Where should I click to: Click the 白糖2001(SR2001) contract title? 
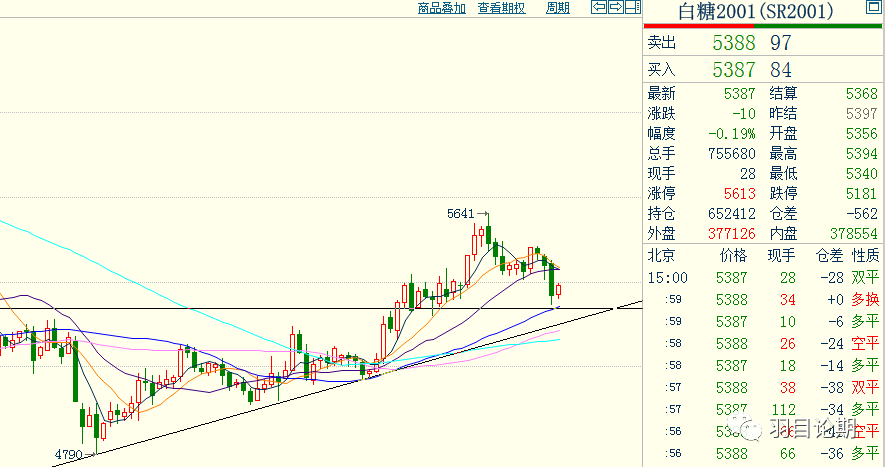coord(748,12)
